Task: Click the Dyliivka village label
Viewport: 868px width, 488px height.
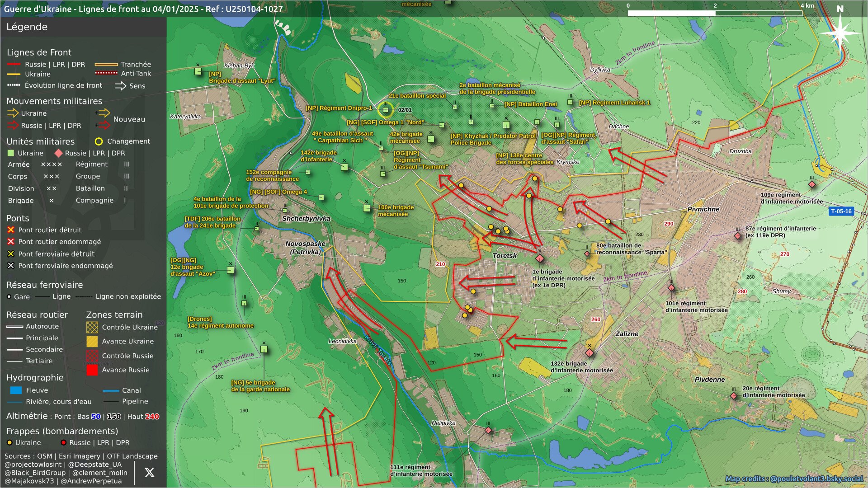Action: [600, 70]
